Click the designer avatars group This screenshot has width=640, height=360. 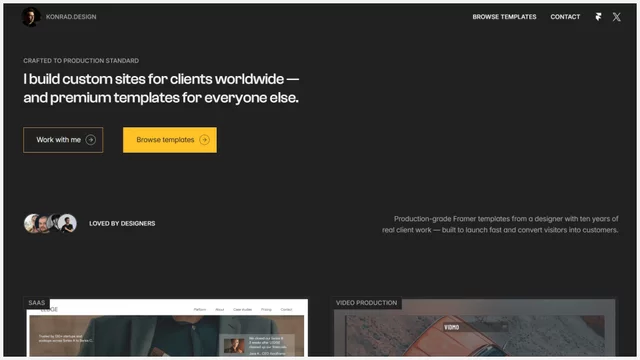[x=50, y=223]
